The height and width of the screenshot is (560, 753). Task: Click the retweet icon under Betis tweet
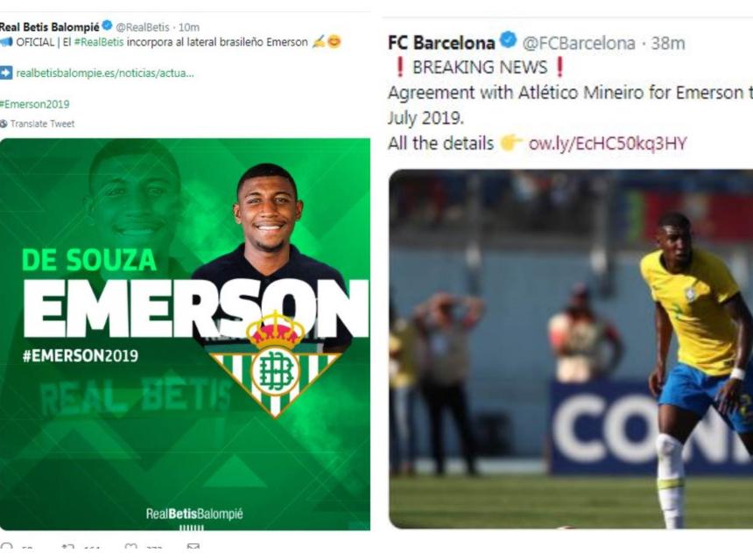pos(68,546)
